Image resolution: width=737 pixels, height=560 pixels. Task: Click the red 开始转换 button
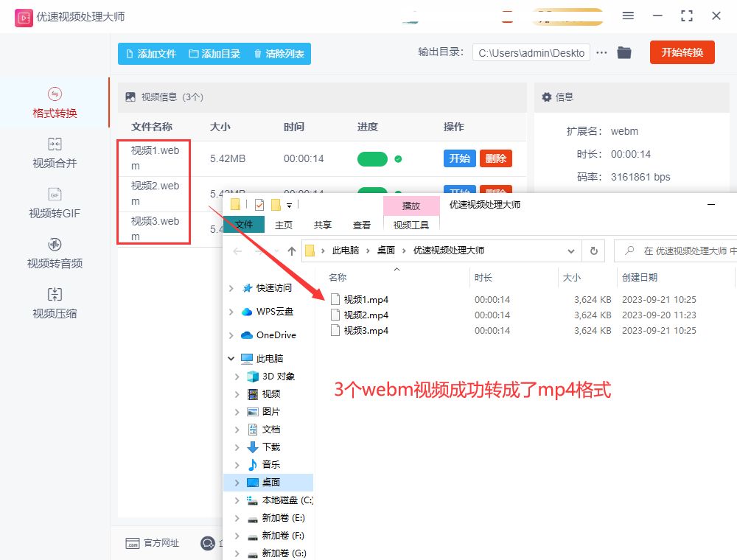point(682,52)
